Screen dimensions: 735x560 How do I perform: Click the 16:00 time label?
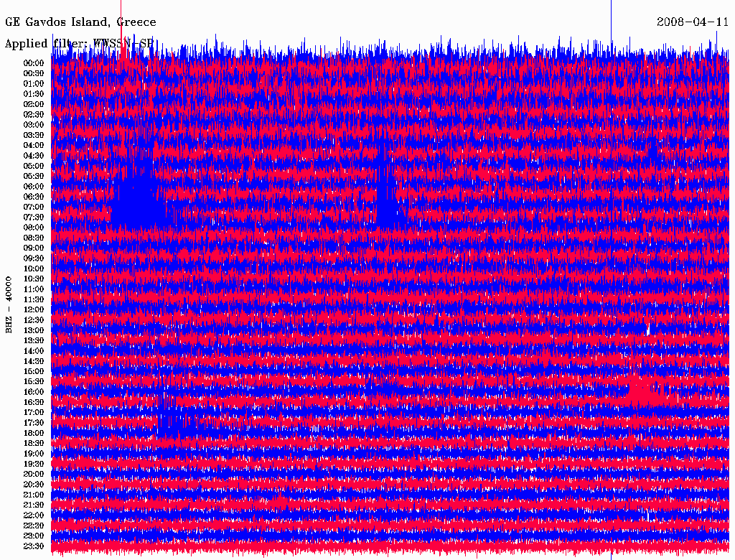click(34, 392)
